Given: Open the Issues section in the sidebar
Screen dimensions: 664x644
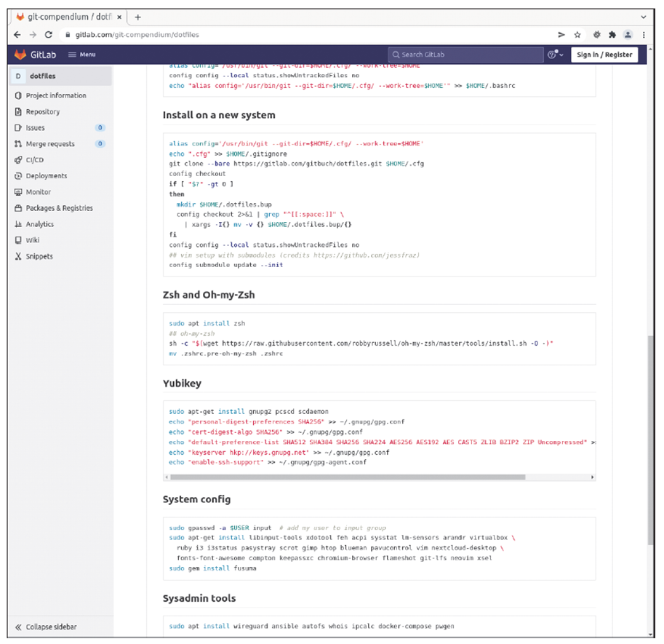Looking at the screenshot, I should click(x=33, y=127).
